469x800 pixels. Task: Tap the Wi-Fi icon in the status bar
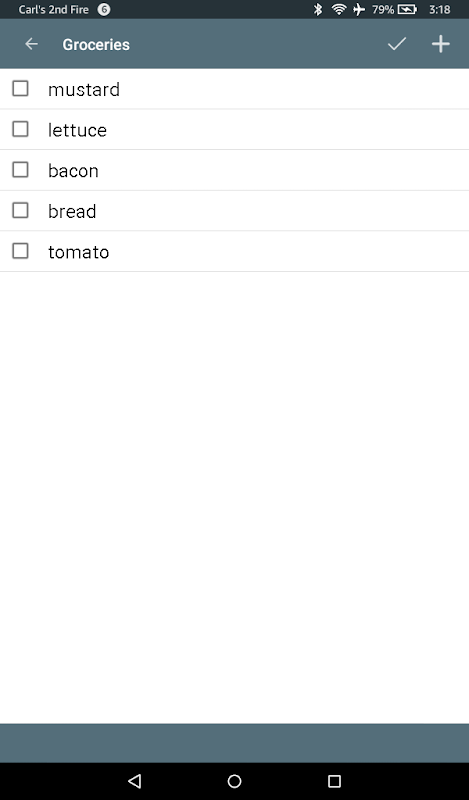point(338,9)
